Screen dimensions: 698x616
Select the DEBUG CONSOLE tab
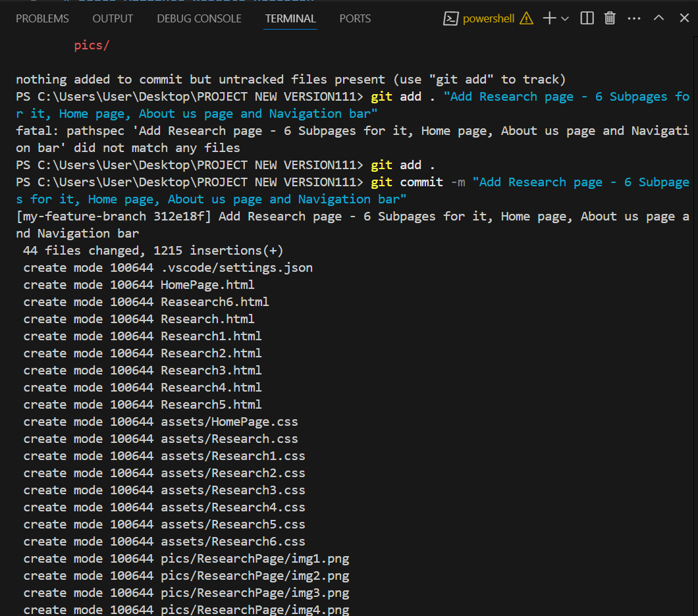pyautogui.click(x=199, y=18)
